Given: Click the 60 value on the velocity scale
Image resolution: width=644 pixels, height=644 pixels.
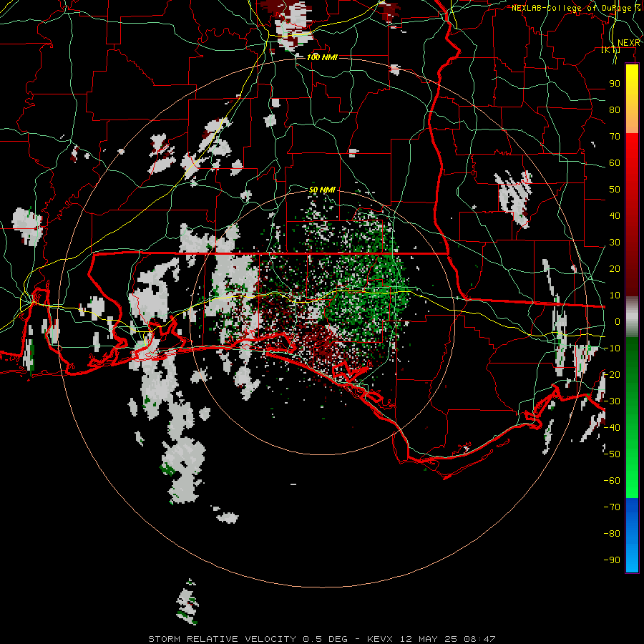Looking at the screenshot, I should (615, 163).
